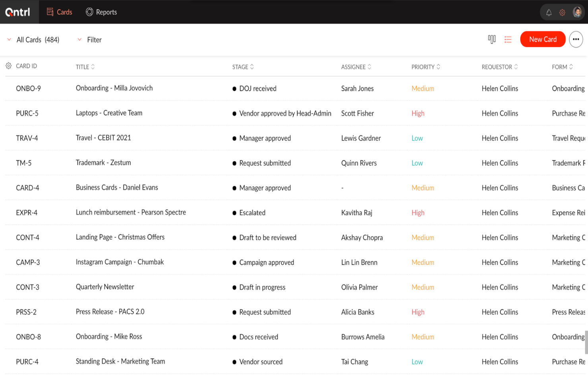Create a New Card
The height and width of the screenshot is (392, 588).
tap(543, 39)
